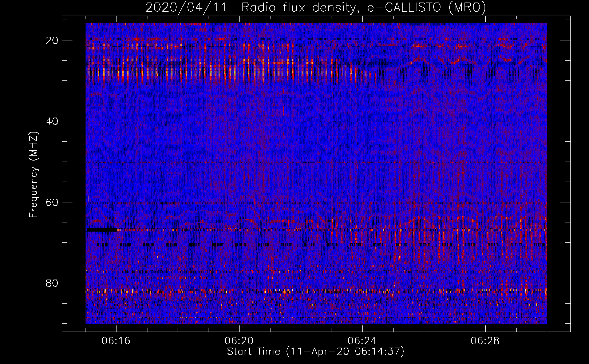
Task: Click the 40 MHz frequency tick label
Action: [52, 121]
